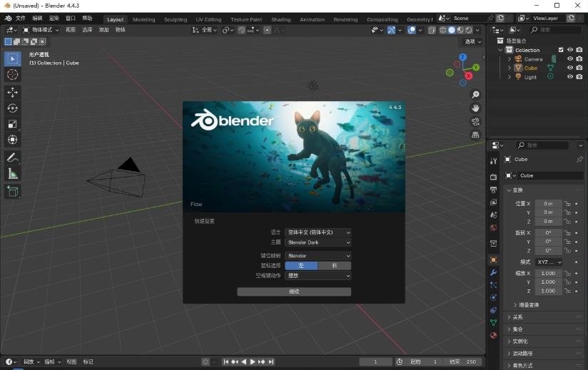Expand the Camera item in outliner
This screenshot has height=370, width=588.
tap(510, 58)
